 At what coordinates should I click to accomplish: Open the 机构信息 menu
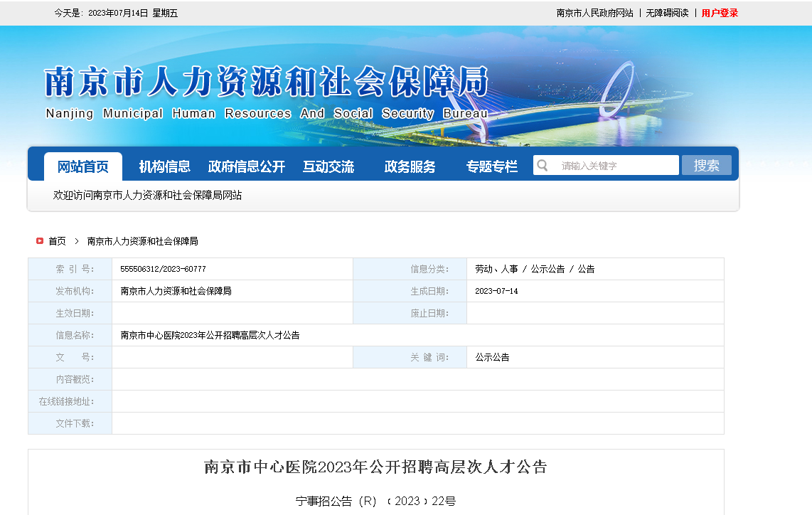165,166
